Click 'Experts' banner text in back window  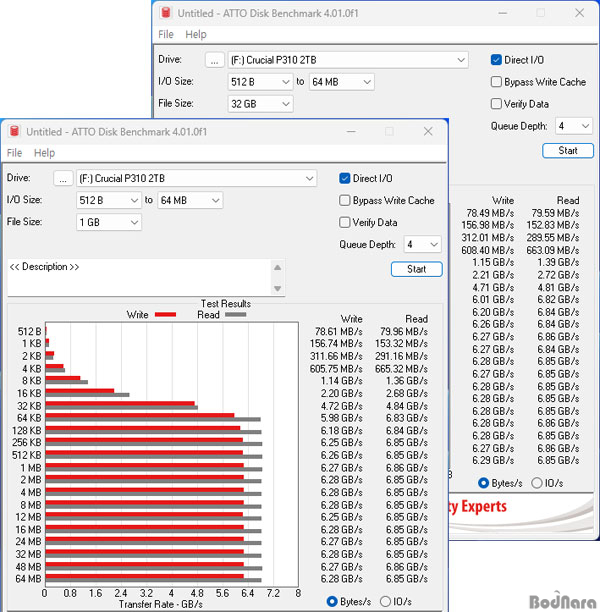(484, 506)
